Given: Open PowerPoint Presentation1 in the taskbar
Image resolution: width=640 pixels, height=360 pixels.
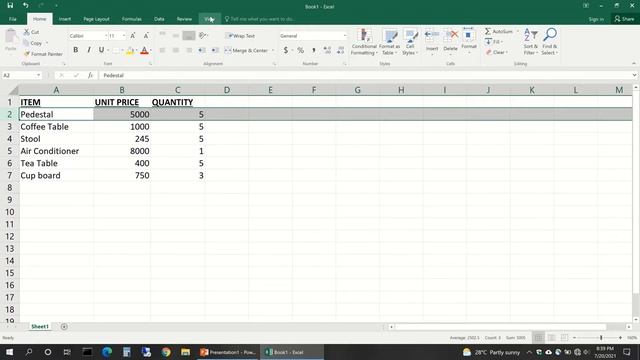Looking at the screenshot, I should [x=229, y=352].
